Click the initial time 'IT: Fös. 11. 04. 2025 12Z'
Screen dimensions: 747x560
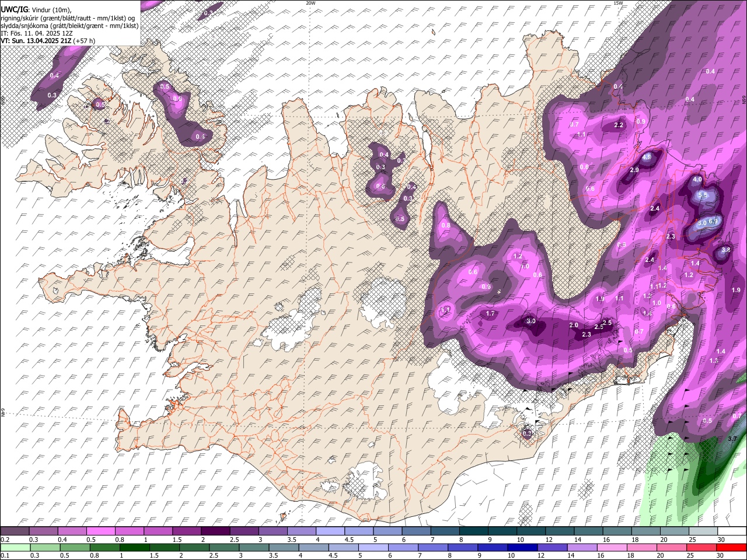(x=37, y=33)
